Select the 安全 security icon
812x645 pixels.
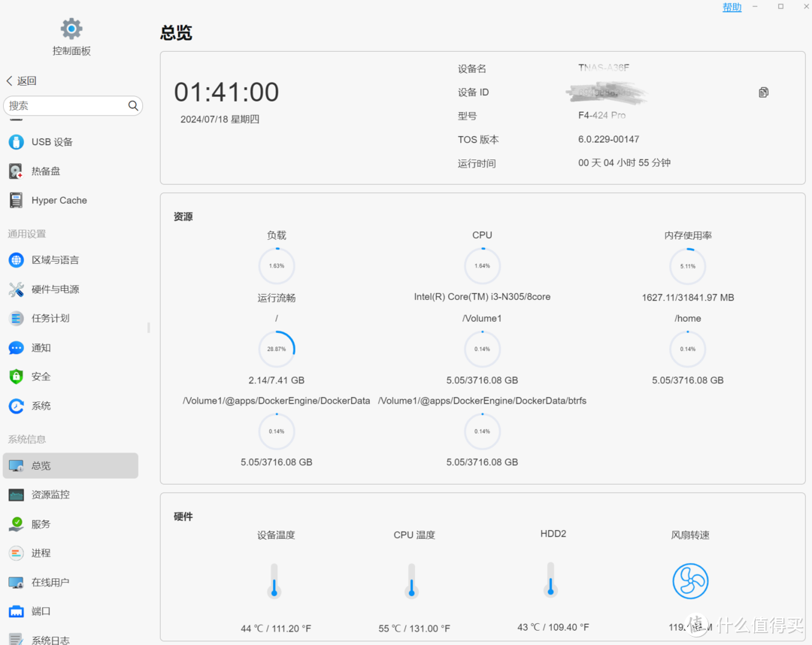(16, 377)
